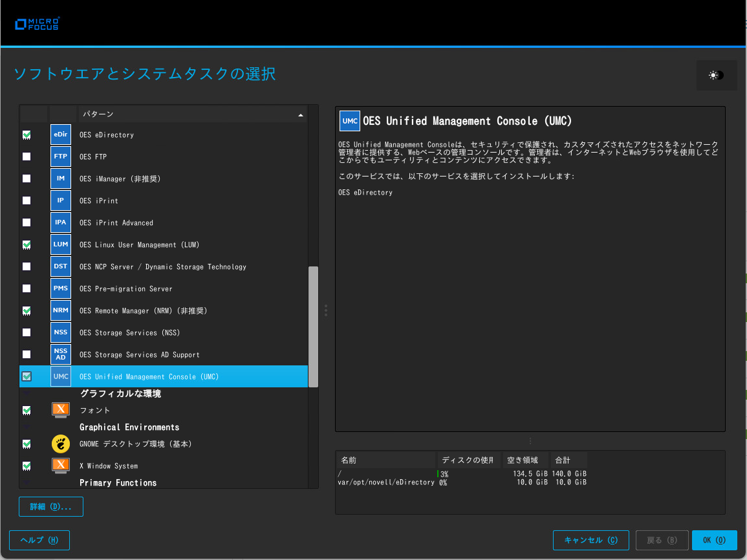Viewport: 747px width, 560px height.
Task: Select the UMC icon in the details pane
Action: tap(349, 121)
